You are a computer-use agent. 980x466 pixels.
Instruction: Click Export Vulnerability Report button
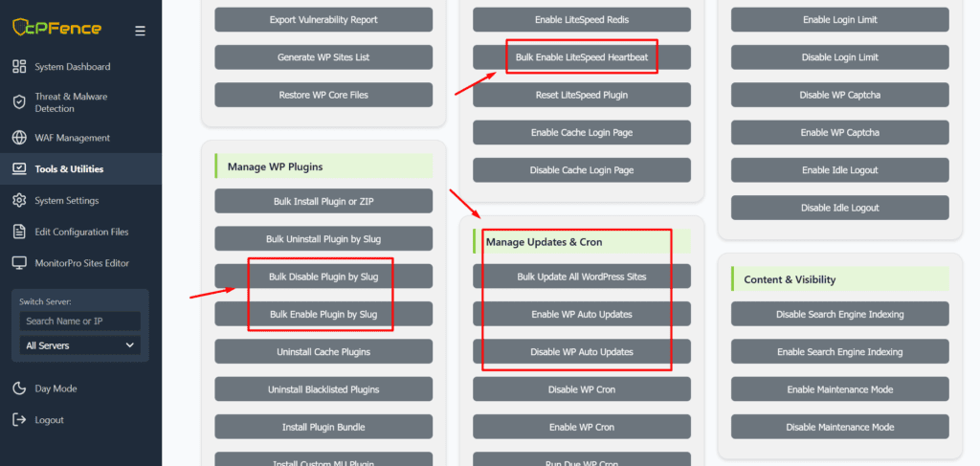[x=323, y=20]
